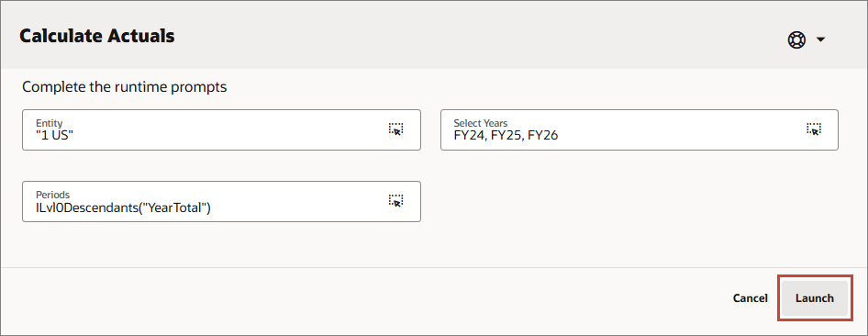
Task: Click the Periods field label
Action: tap(52, 195)
